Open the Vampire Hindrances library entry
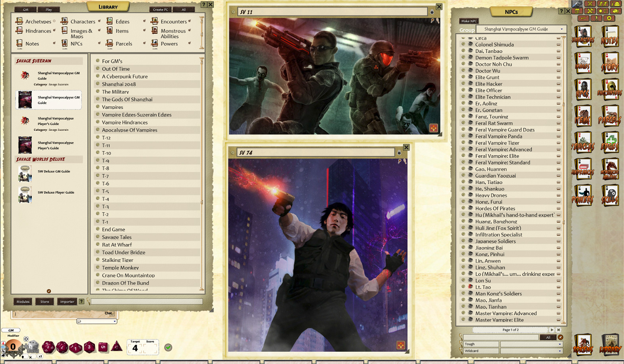 [x=124, y=122]
